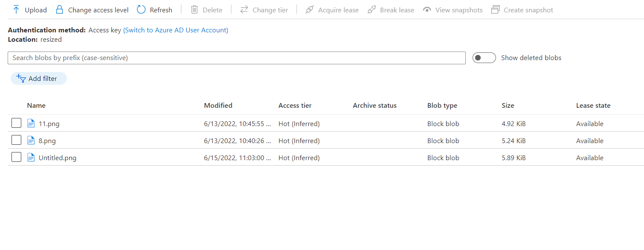
Task: Click the Delete trash icon
Action: pos(194,9)
